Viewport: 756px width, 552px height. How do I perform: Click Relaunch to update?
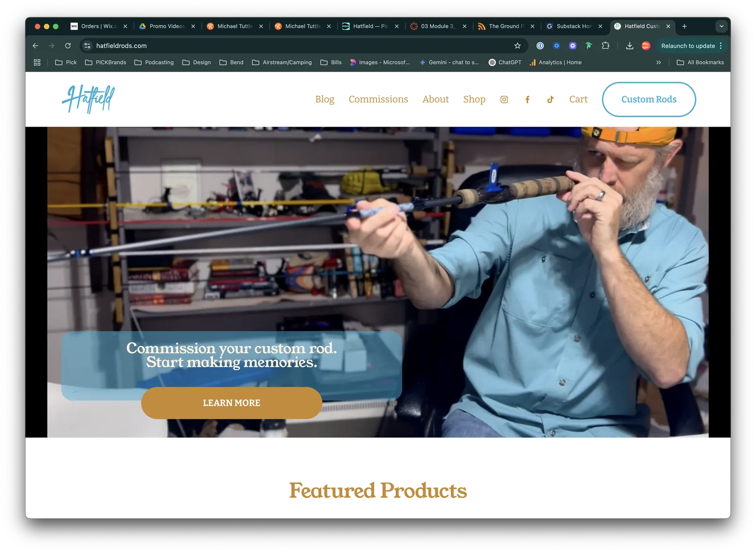[687, 46]
